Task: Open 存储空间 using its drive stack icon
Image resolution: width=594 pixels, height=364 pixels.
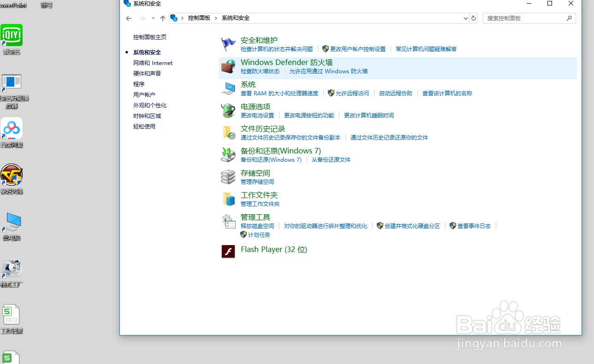Action: point(228,176)
